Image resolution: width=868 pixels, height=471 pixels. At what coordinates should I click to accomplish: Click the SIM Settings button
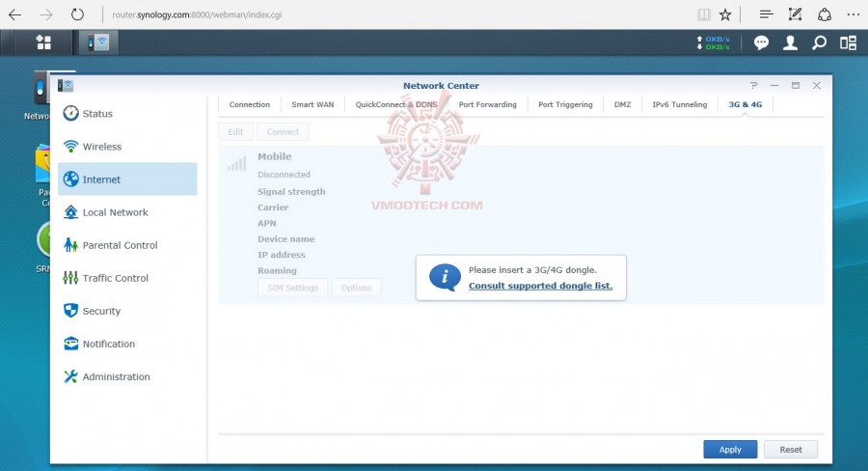coord(293,288)
